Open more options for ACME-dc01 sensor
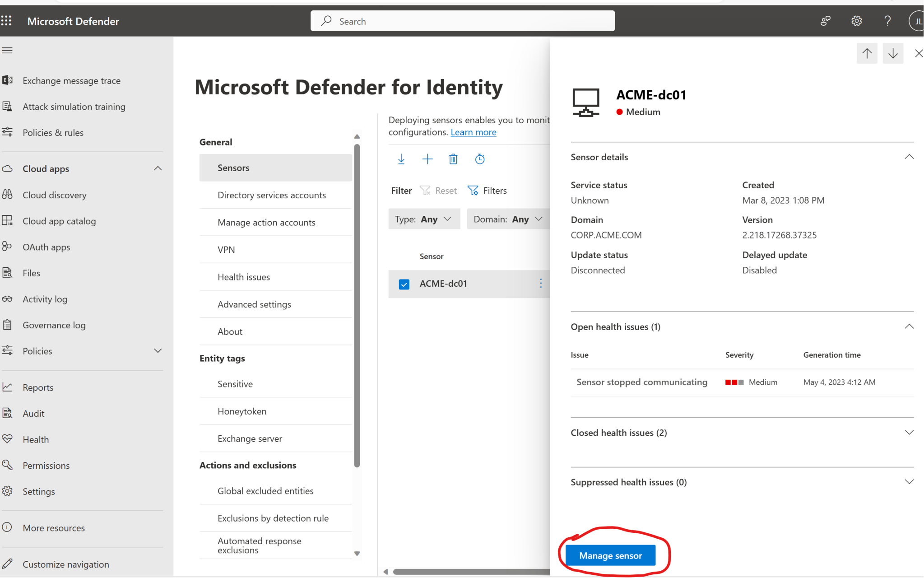Image resolution: width=924 pixels, height=578 pixels. click(540, 284)
